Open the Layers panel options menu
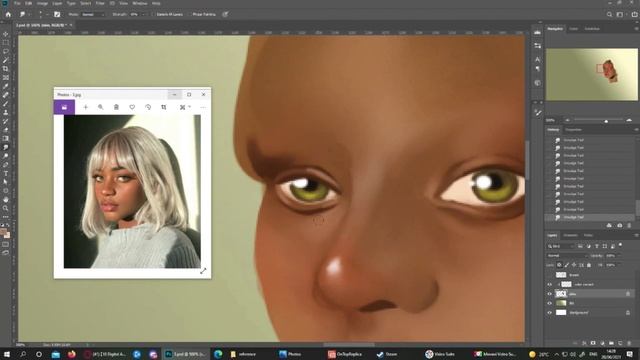The image size is (640, 360). pos(636,236)
